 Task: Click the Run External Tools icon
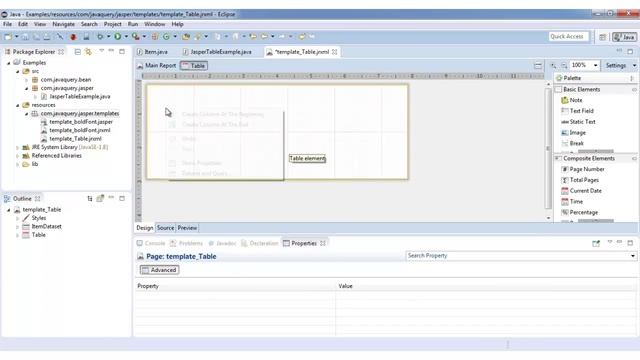136,37
